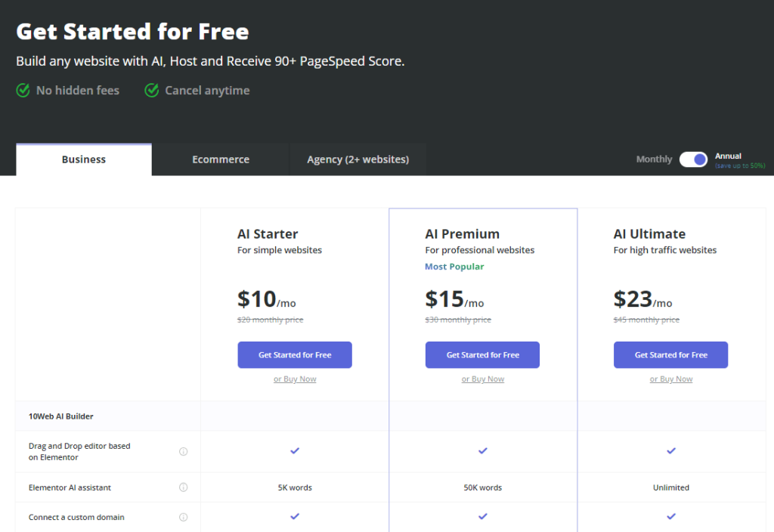Click or Buy Now under AI Premium

(x=482, y=378)
